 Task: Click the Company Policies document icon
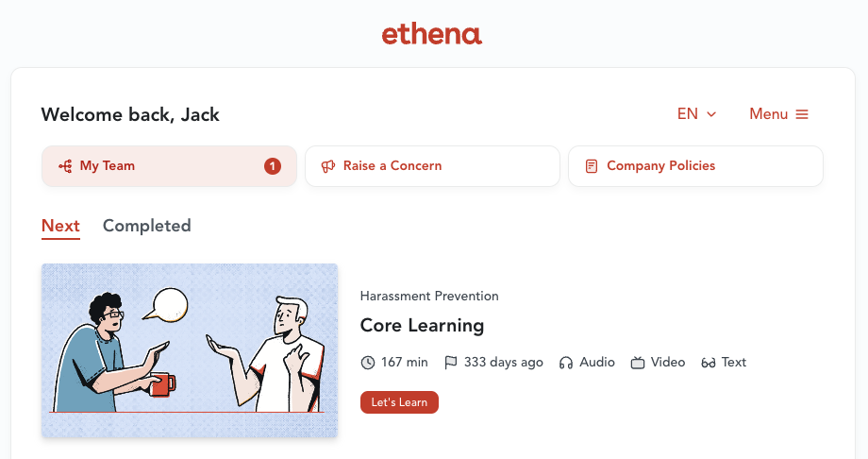(x=592, y=166)
